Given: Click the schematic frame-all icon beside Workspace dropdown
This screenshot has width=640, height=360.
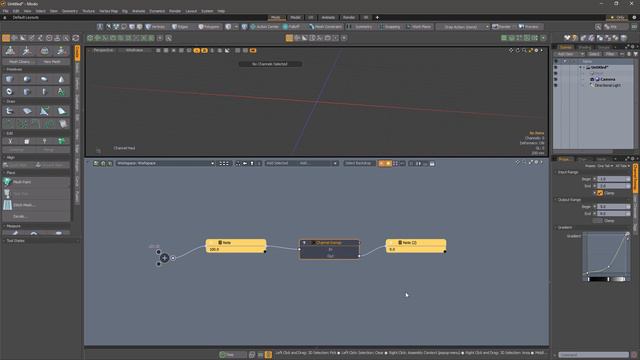Looking at the screenshot, I should click(x=224, y=163).
